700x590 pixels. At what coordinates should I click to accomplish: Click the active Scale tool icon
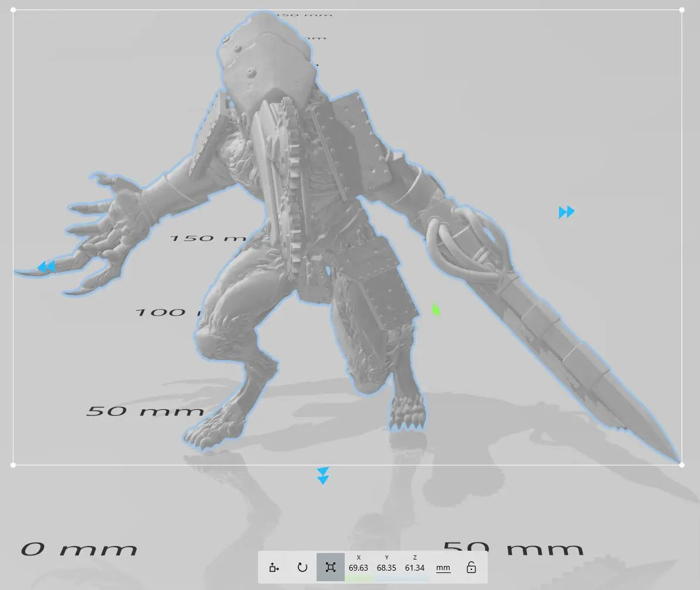point(331,567)
